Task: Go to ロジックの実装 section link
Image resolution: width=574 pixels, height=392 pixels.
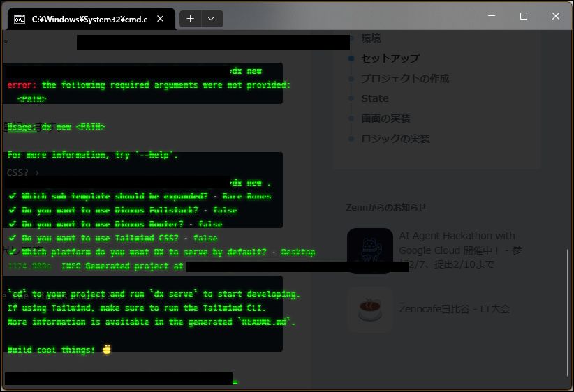Action: point(395,139)
